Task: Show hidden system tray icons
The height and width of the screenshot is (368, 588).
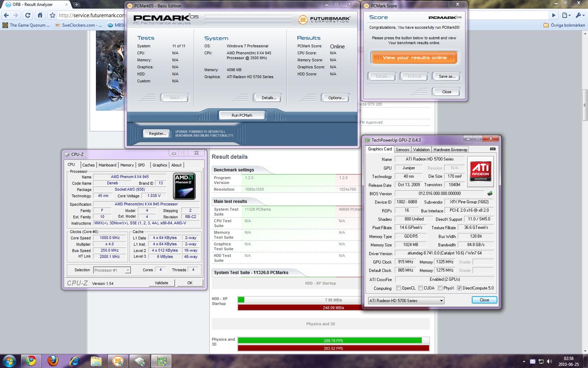Action: click(524, 361)
